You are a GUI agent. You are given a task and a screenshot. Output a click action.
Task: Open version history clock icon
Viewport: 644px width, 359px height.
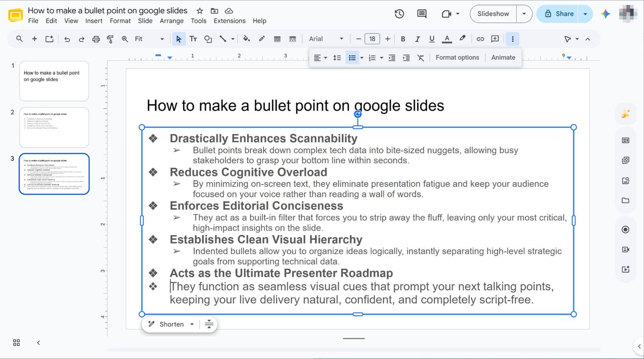[399, 14]
